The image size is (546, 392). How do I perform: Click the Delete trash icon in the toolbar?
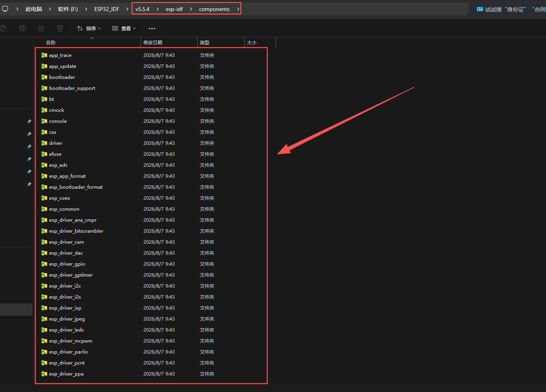[60, 28]
